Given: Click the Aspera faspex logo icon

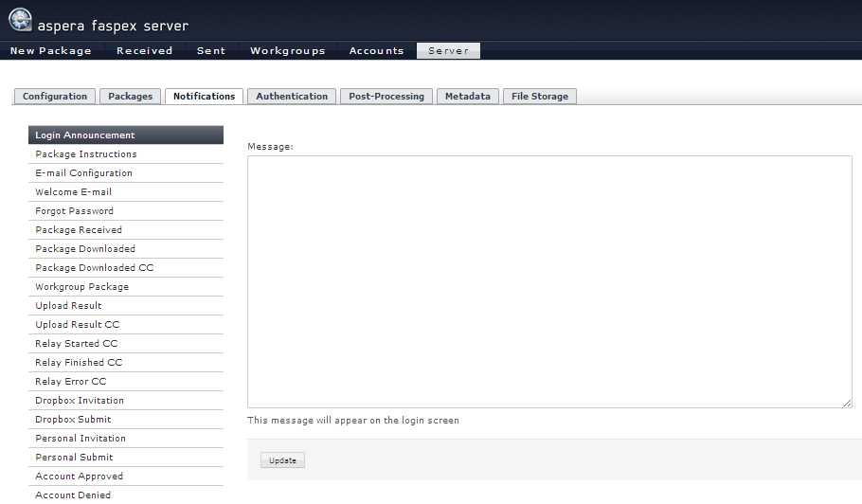Looking at the screenshot, I should pos(20,19).
